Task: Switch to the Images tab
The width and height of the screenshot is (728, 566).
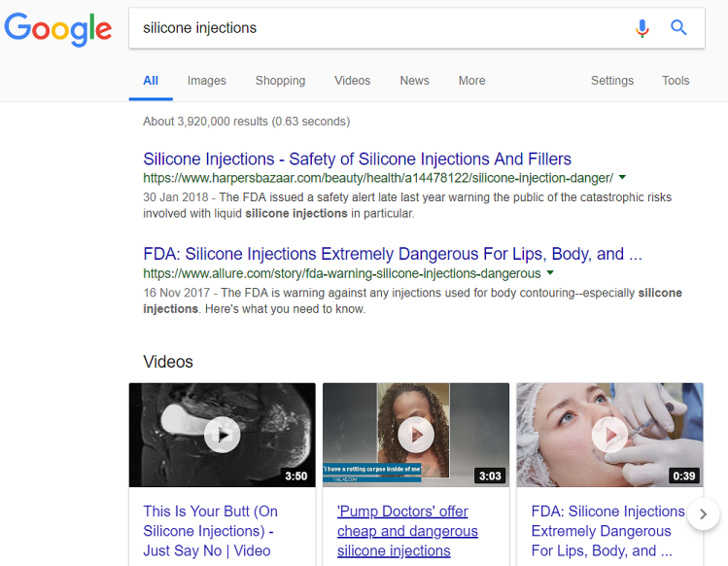Action: click(207, 81)
